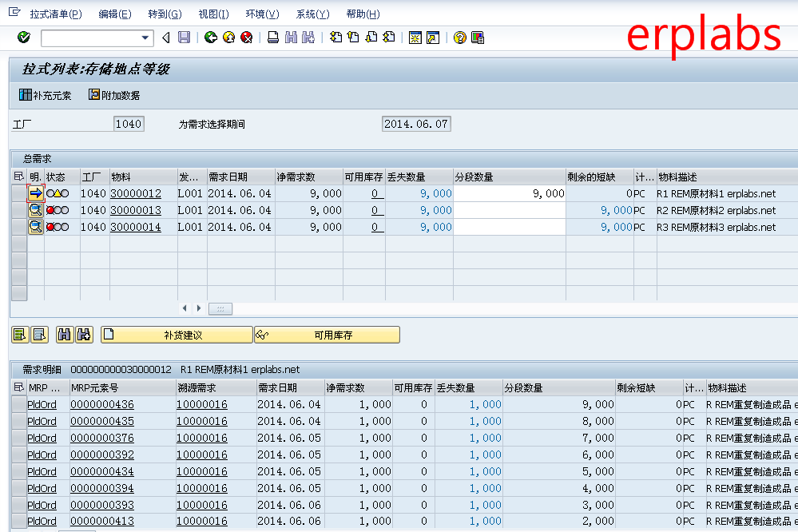This screenshot has height=532, width=798.
Task: Click the magnifier icon beside material 30000013
Action: click(x=35, y=209)
